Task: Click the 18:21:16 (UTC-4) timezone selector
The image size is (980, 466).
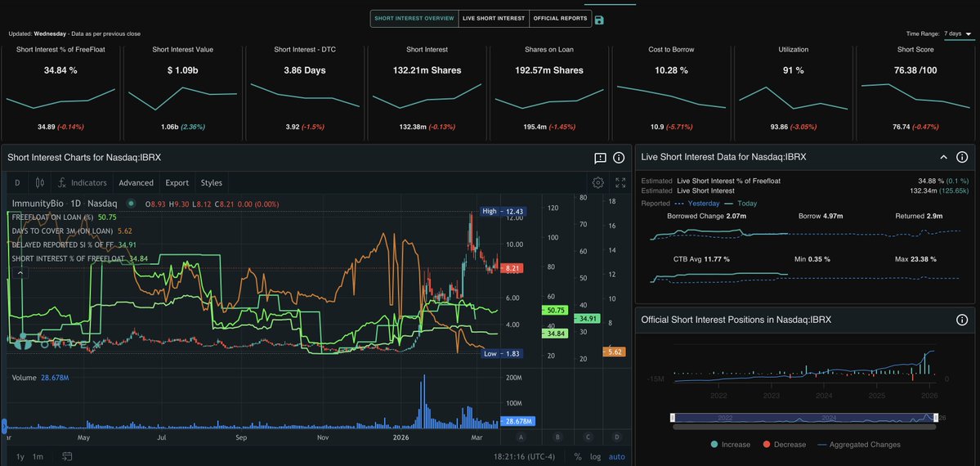Action: tap(524, 457)
